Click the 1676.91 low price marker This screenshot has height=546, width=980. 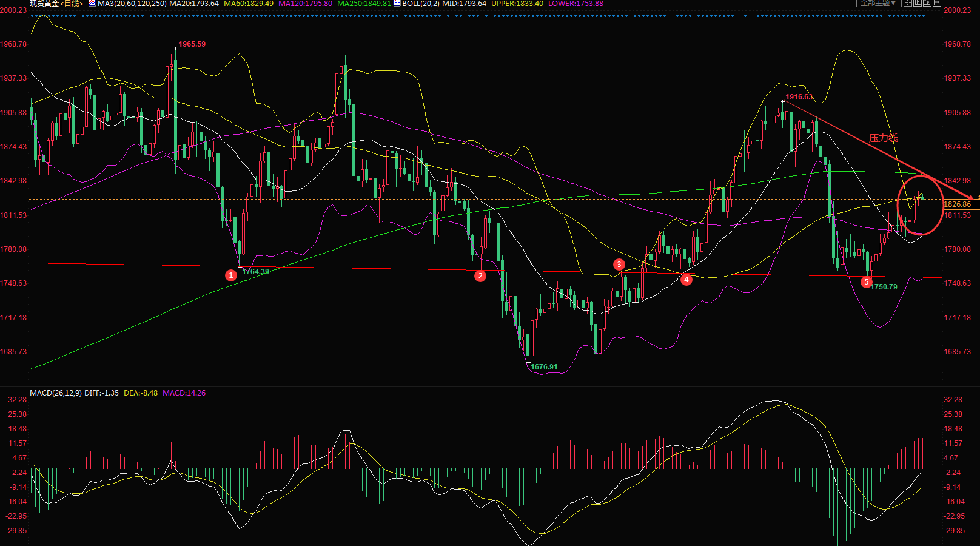tap(544, 367)
